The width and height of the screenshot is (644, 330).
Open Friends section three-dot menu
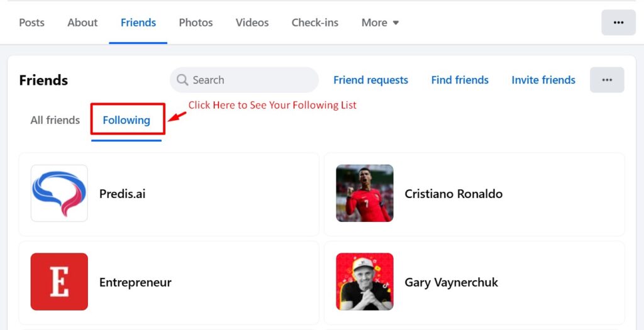(x=607, y=80)
